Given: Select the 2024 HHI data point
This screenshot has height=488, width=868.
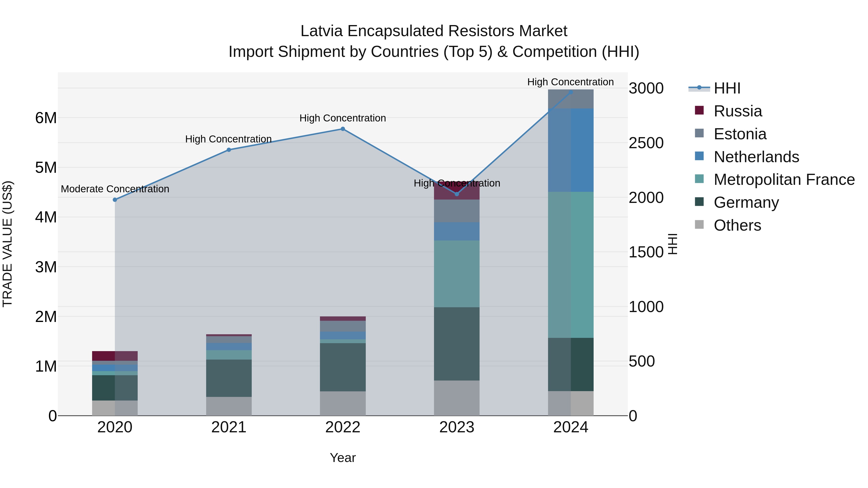Looking at the screenshot, I should coord(571,92).
